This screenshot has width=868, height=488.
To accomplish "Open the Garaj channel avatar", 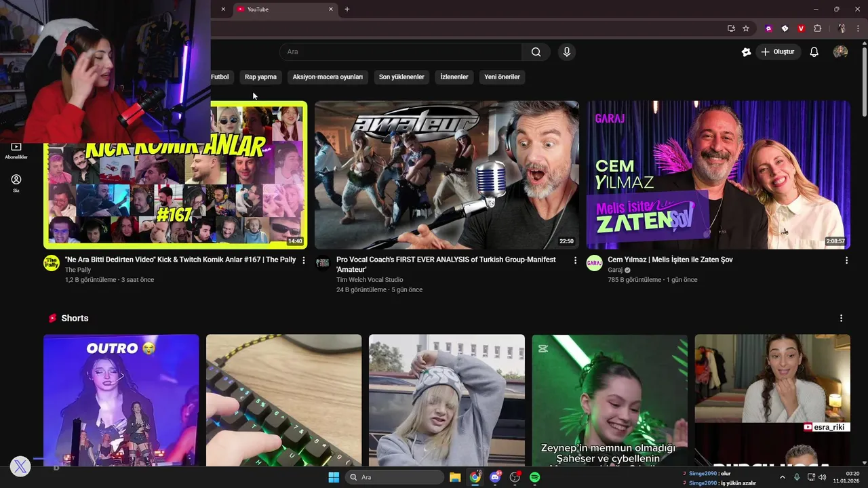I will click(595, 263).
